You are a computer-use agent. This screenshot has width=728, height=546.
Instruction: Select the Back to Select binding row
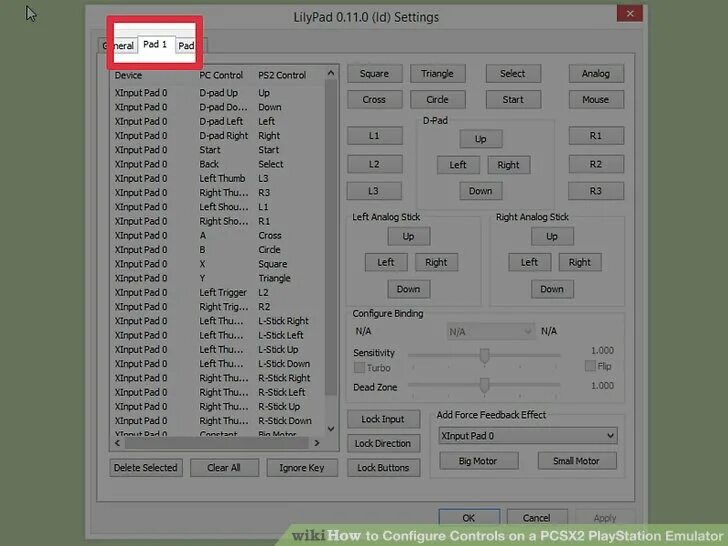218,164
